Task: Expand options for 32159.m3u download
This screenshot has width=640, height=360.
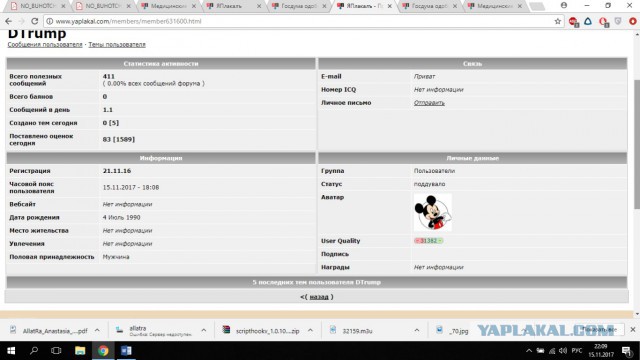Action: pyautogui.click(x=417, y=330)
